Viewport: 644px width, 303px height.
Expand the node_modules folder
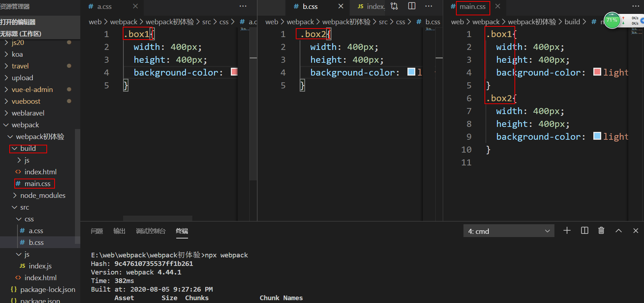click(x=42, y=195)
